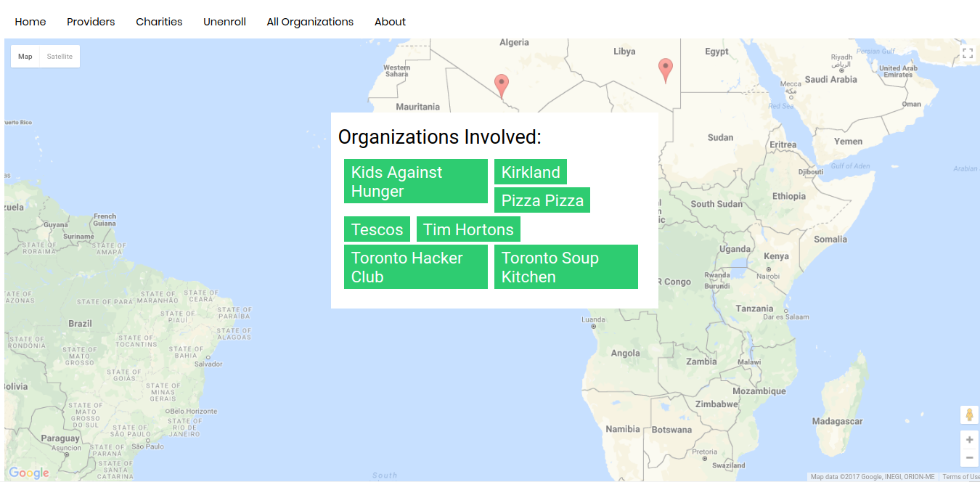Viewport: 980px width, 482px height.
Task: Go to the Home page
Action: pyautogui.click(x=30, y=22)
